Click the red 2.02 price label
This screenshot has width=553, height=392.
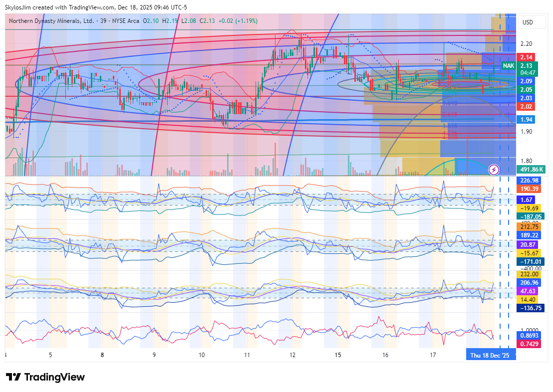tap(526, 107)
